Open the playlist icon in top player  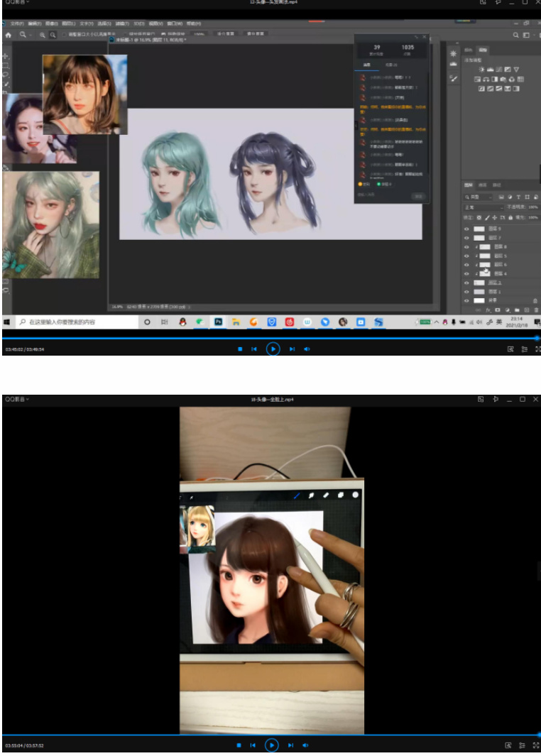525,349
